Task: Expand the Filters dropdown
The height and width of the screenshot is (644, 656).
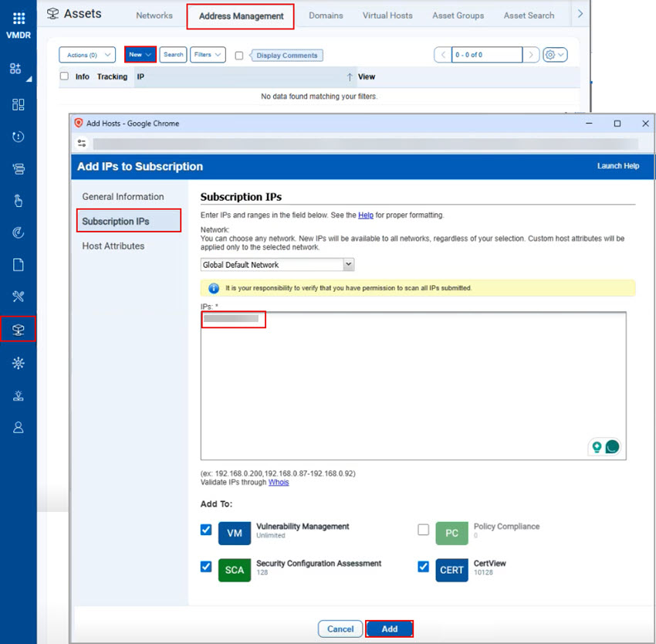Action: (x=208, y=55)
